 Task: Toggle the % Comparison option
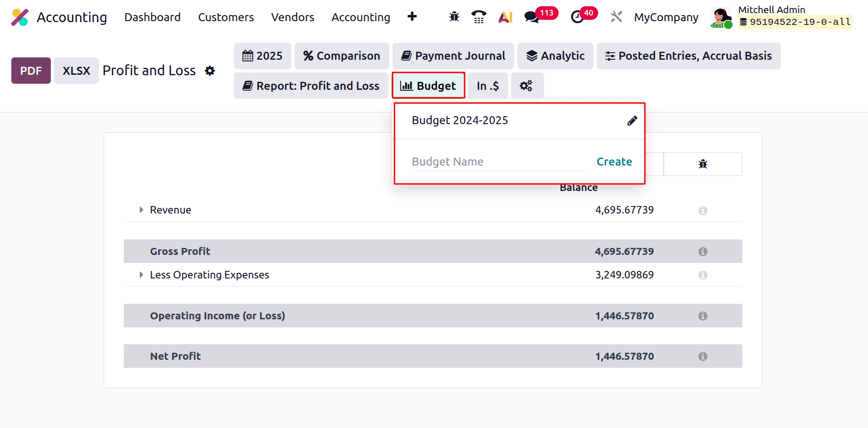tap(342, 55)
